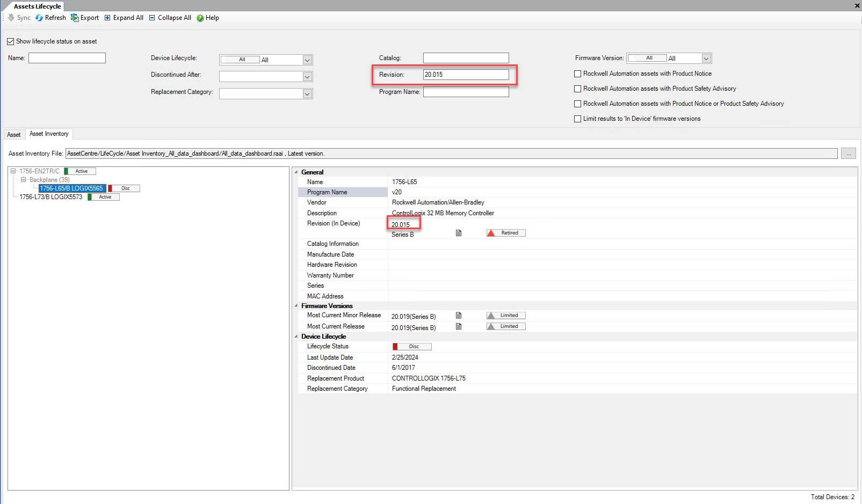Click the Collapse All toolbar icon
The height and width of the screenshot is (504, 862).
click(x=152, y=18)
